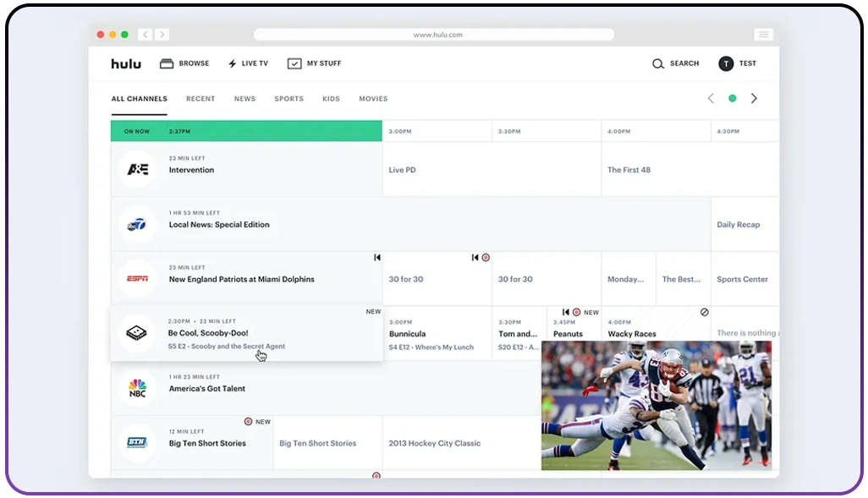Click the ESPN channel logo
This screenshot has width=868, height=498.
click(137, 279)
